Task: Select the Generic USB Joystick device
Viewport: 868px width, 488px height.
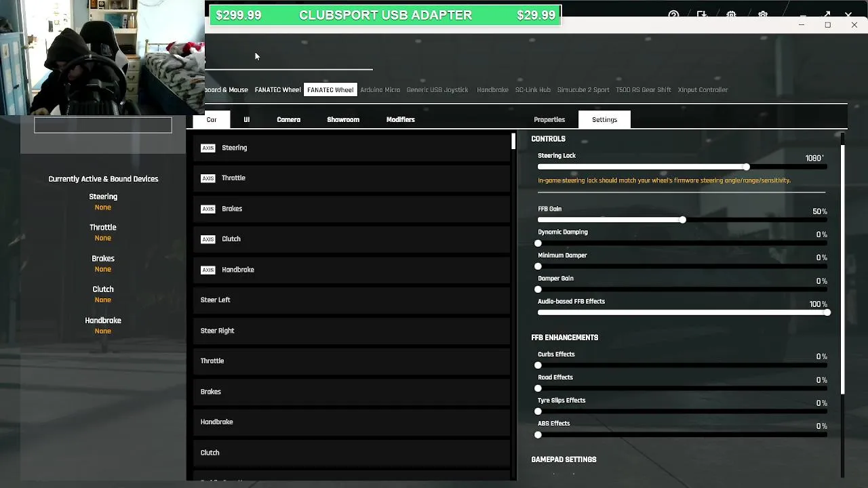Action: pos(437,89)
